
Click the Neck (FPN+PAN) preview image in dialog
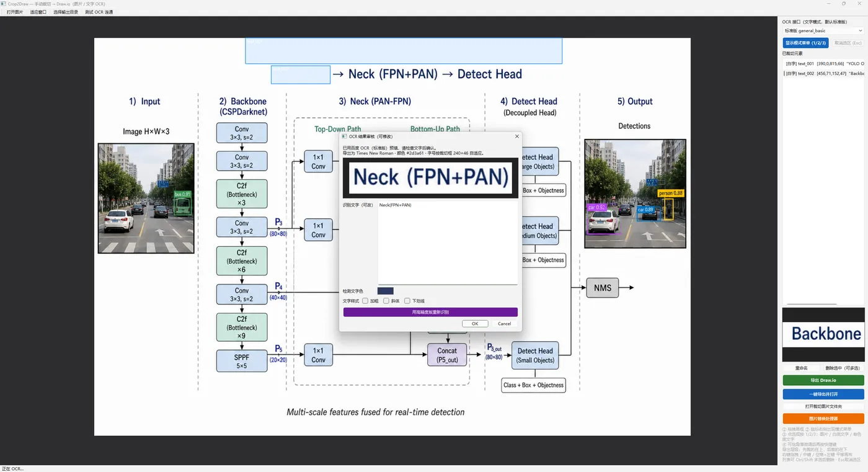tap(430, 177)
